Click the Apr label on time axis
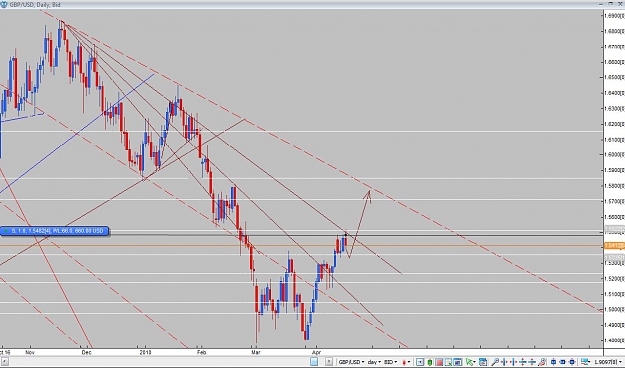Screen dimensions: 625x368 coord(316,352)
